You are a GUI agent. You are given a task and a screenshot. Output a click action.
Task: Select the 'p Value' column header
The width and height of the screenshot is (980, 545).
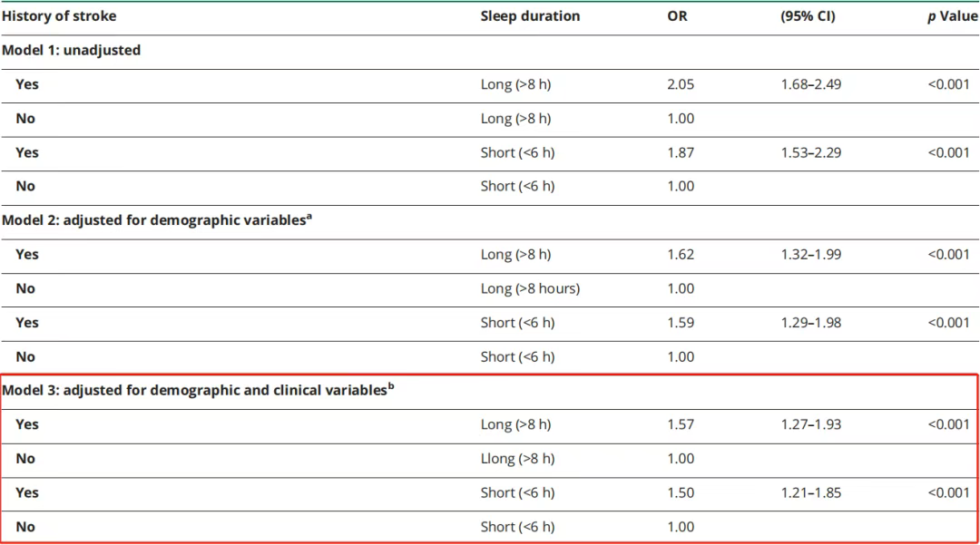pos(953,16)
